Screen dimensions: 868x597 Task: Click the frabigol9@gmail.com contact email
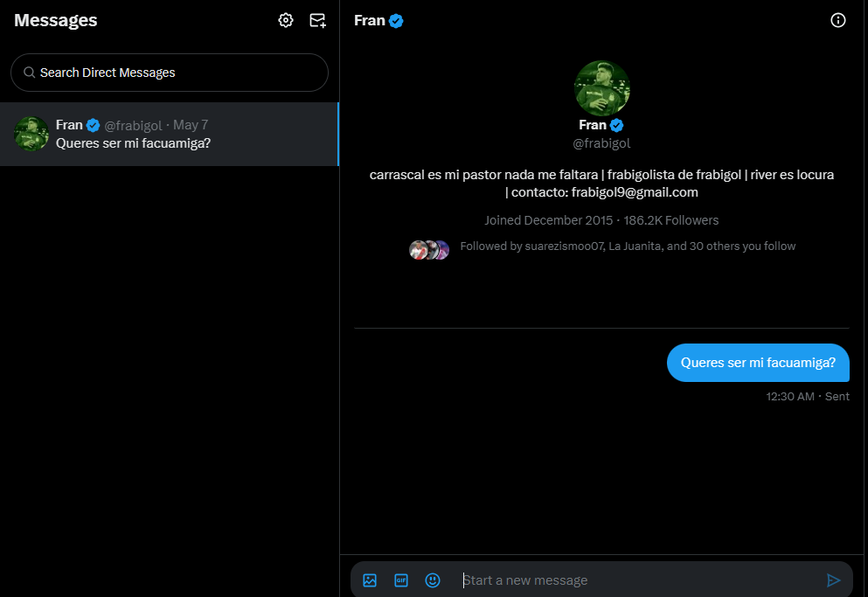pyautogui.click(x=635, y=192)
